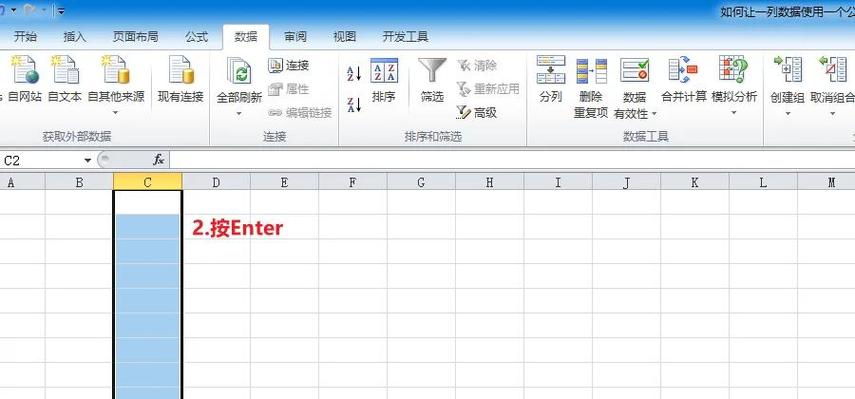Select column header I
The image size is (855, 399).
[558, 182]
